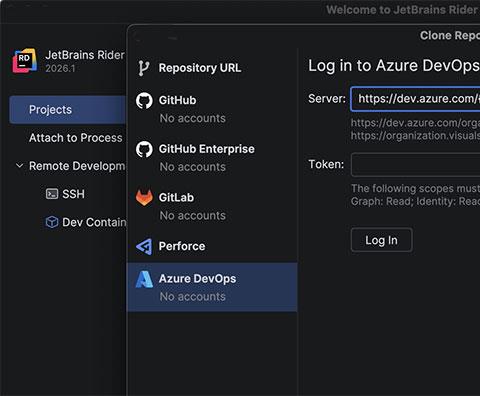Screen dimensions: 480x396
Task: Click the https://dev.azure.com/organization hint text
Action: 415,123
